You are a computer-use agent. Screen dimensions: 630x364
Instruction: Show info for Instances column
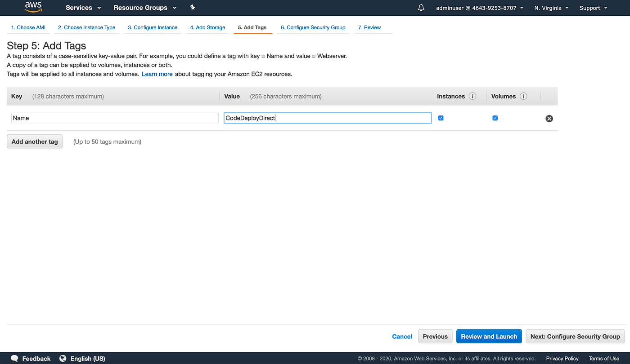(x=472, y=96)
